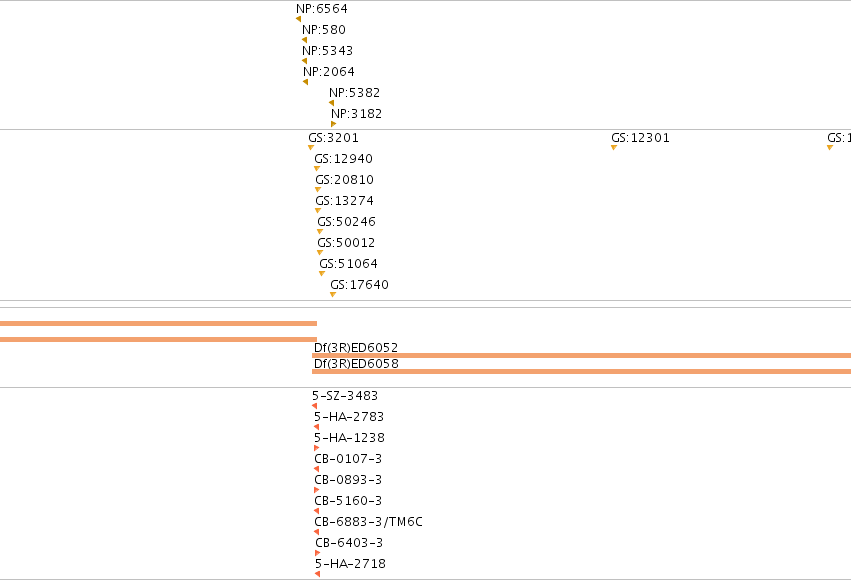This screenshot has width=851, height=580.
Task: Click the triangle marker below GS:20810
Action: click(318, 190)
